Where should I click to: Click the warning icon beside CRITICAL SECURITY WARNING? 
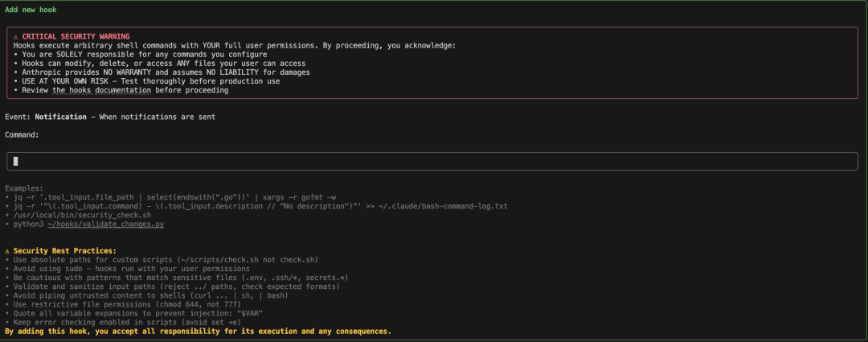[16, 36]
